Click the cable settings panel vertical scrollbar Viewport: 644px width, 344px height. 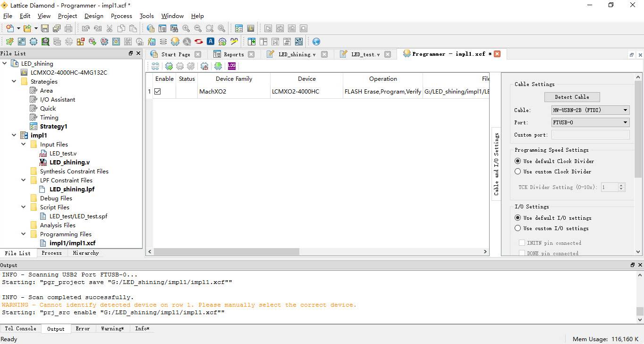click(638, 130)
